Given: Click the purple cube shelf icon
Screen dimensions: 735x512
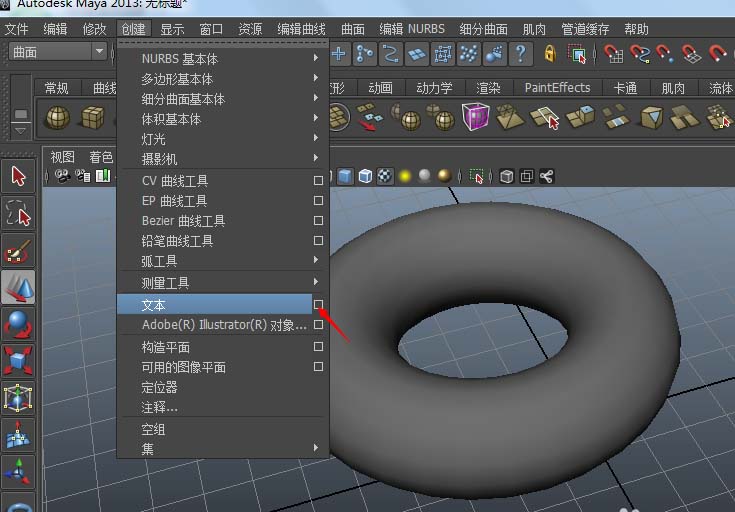Looking at the screenshot, I should tap(475, 116).
